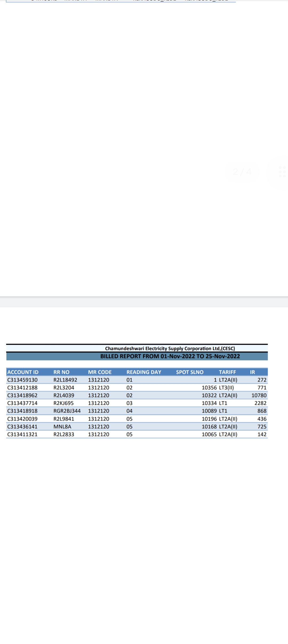Tap RR number R2L2833
288x644 pixels.
pos(64,434)
